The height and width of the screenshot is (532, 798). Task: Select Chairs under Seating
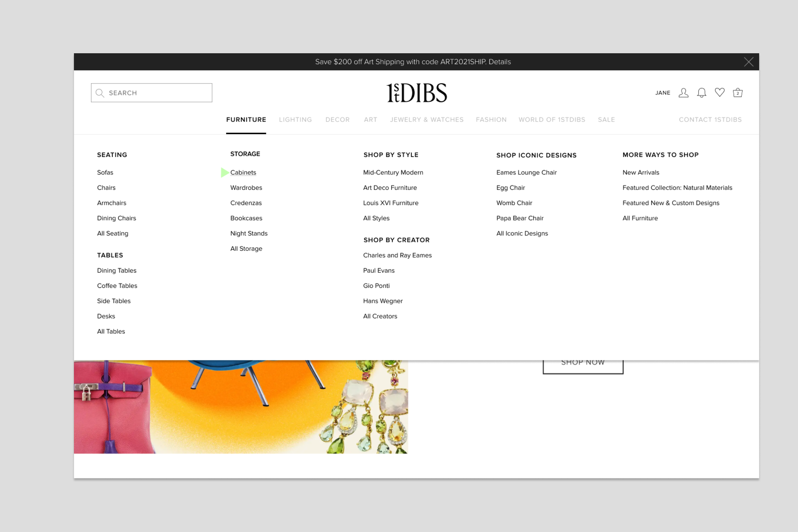pos(106,188)
